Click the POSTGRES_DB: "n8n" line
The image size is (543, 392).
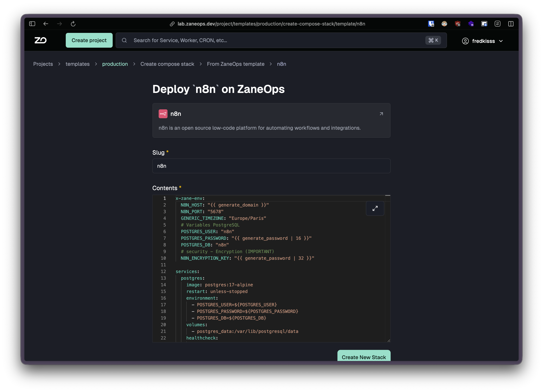[205, 245]
